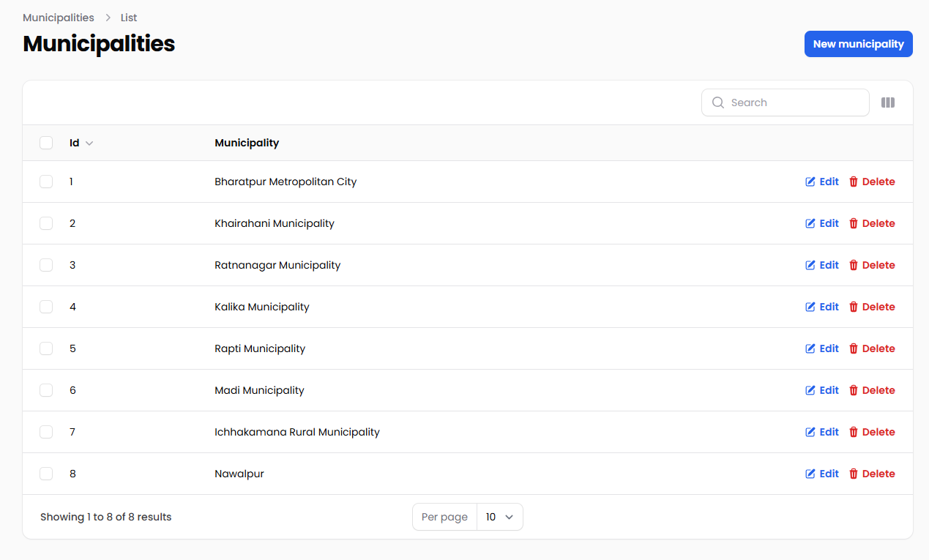Sort by the Id column chevron
929x560 pixels.
(x=89, y=143)
